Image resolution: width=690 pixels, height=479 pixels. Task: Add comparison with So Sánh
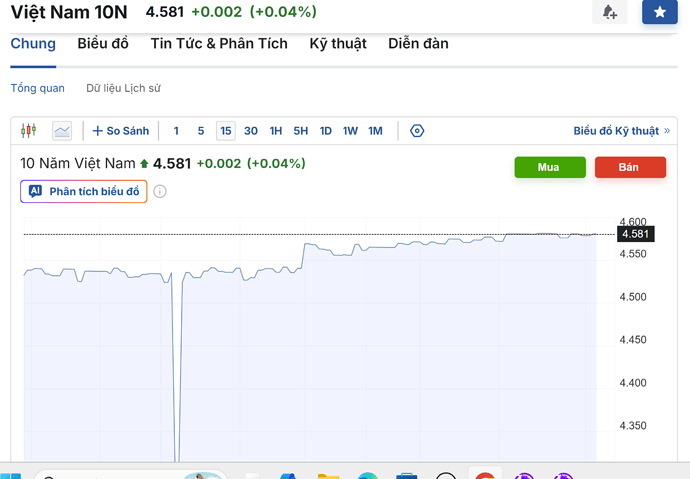coord(121,131)
